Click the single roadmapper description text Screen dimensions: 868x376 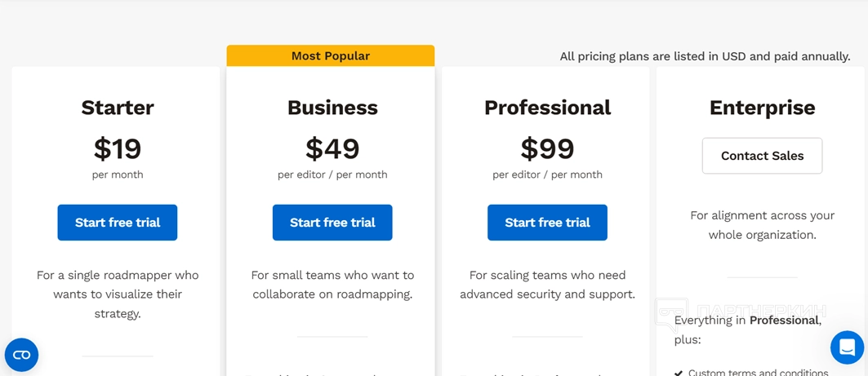118,294
